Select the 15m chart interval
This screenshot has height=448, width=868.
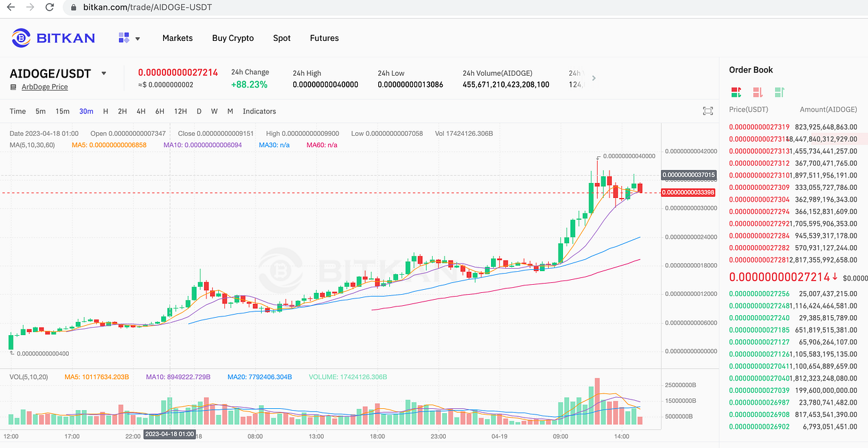coord(62,111)
